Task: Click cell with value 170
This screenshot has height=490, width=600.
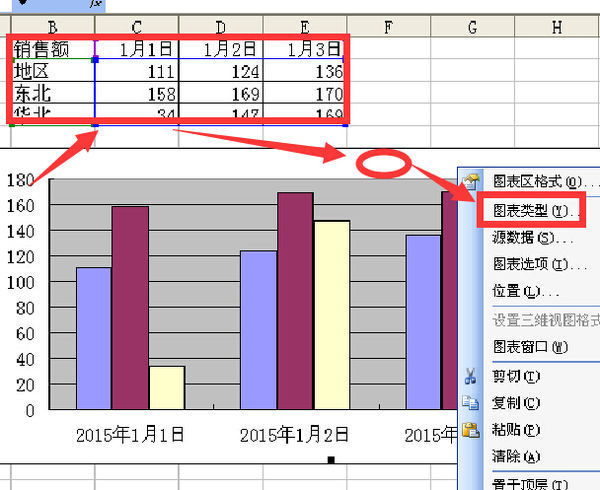Action: click(x=305, y=93)
